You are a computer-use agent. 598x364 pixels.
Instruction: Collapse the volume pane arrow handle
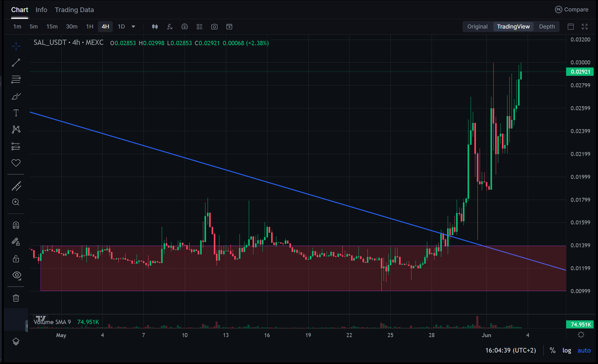coord(27,326)
